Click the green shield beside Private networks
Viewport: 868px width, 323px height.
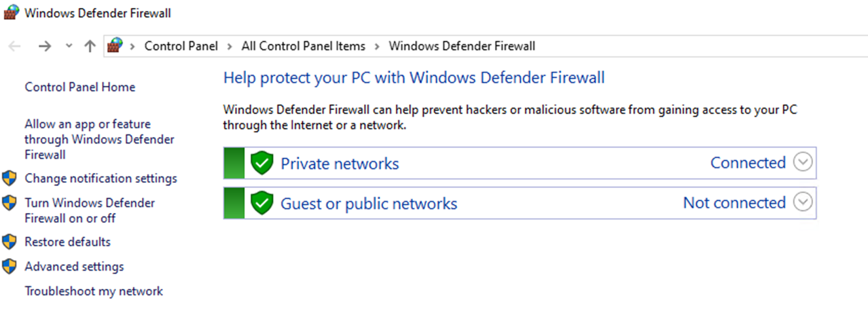[x=262, y=163]
